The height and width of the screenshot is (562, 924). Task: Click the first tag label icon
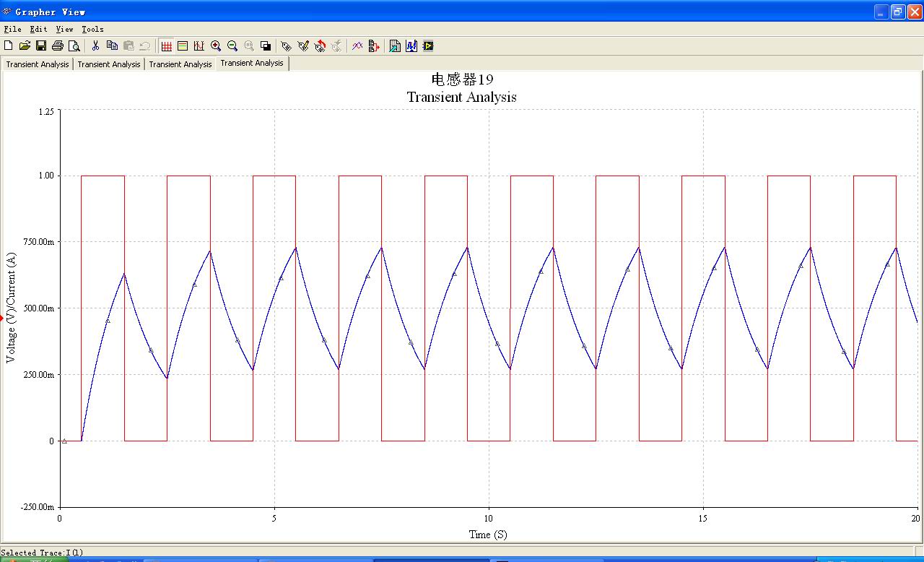pyautogui.click(x=287, y=46)
